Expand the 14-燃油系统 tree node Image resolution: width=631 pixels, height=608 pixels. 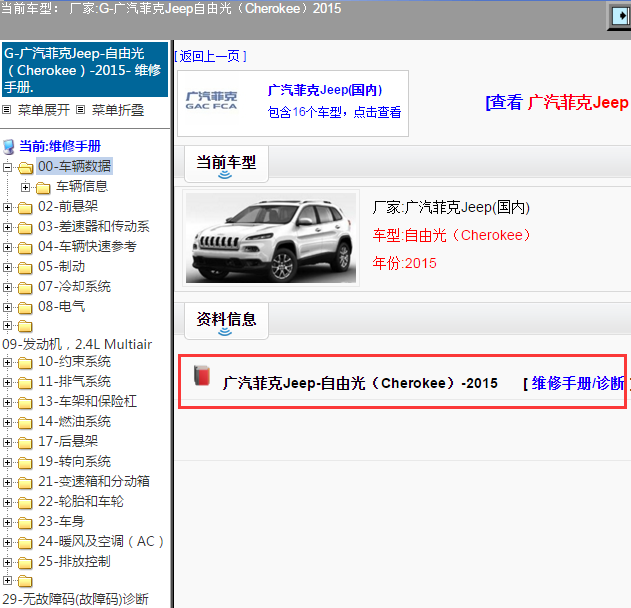point(7,422)
